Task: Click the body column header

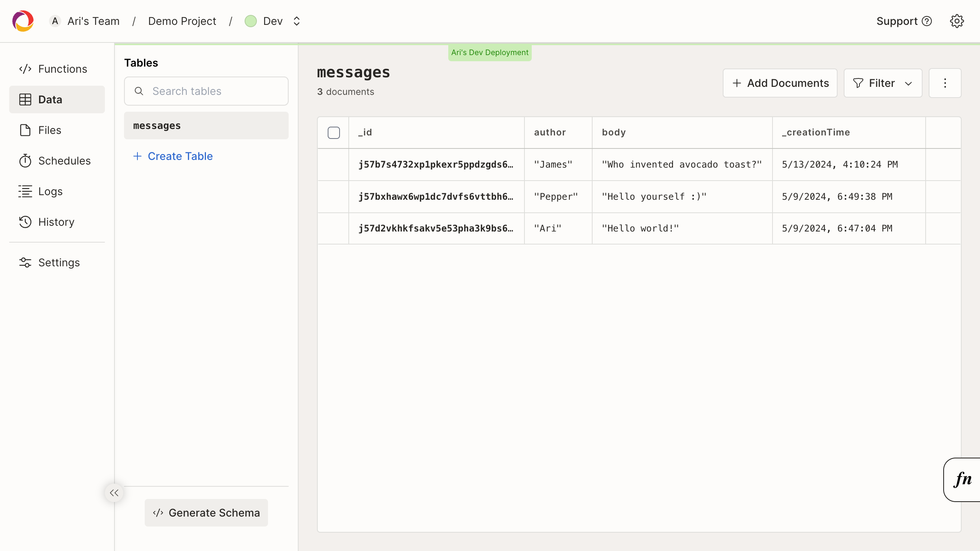Action: click(x=682, y=132)
